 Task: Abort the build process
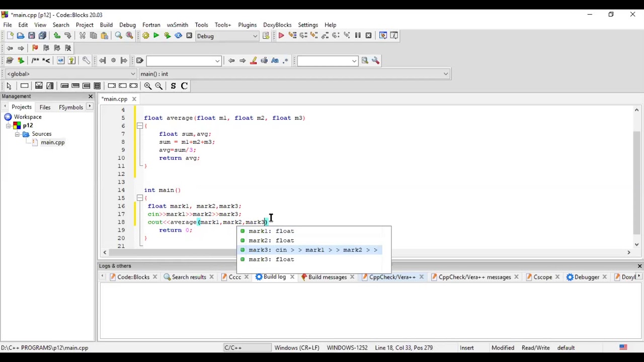click(189, 36)
